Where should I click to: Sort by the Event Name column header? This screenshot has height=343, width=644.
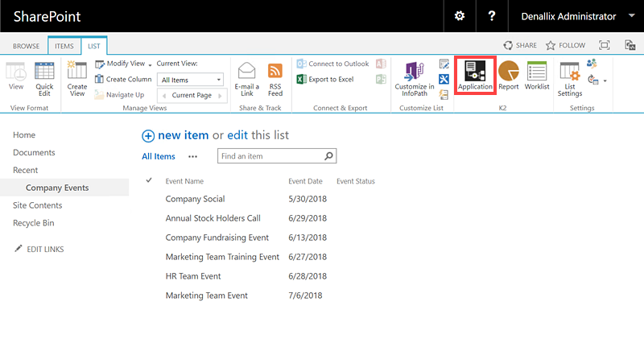click(184, 181)
